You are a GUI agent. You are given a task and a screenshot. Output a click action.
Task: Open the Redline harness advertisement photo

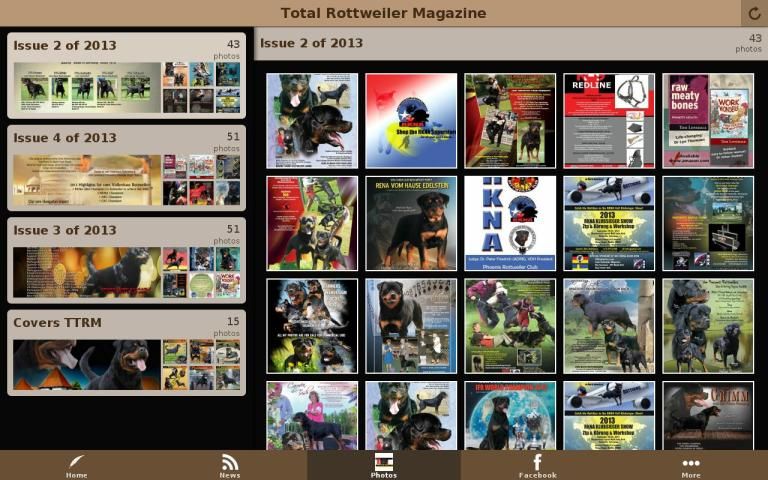(x=609, y=120)
